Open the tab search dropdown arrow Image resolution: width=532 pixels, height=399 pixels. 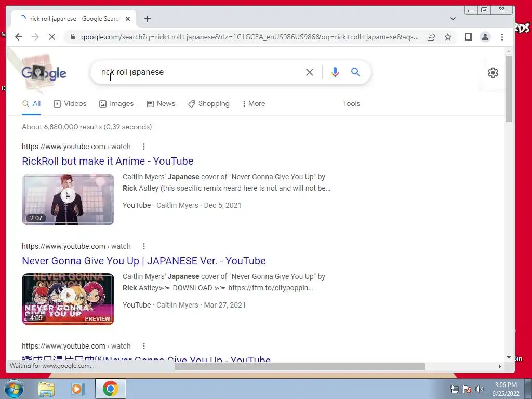click(453, 19)
